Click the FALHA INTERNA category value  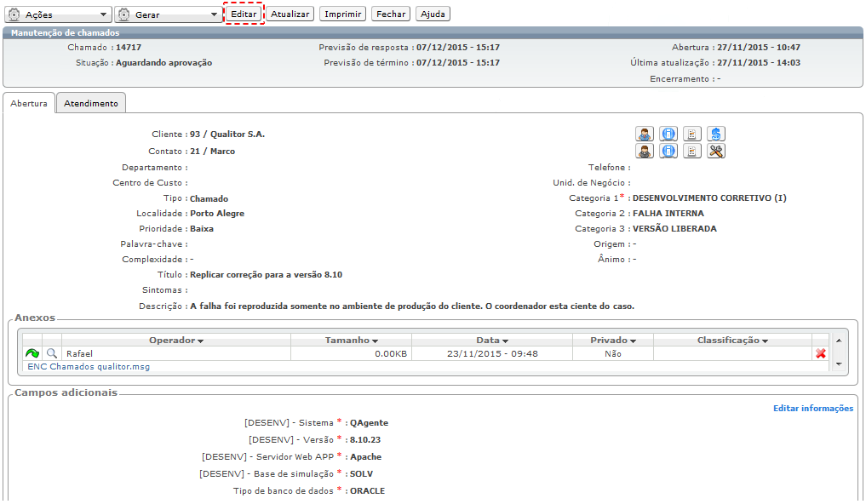[x=668, y=213]
